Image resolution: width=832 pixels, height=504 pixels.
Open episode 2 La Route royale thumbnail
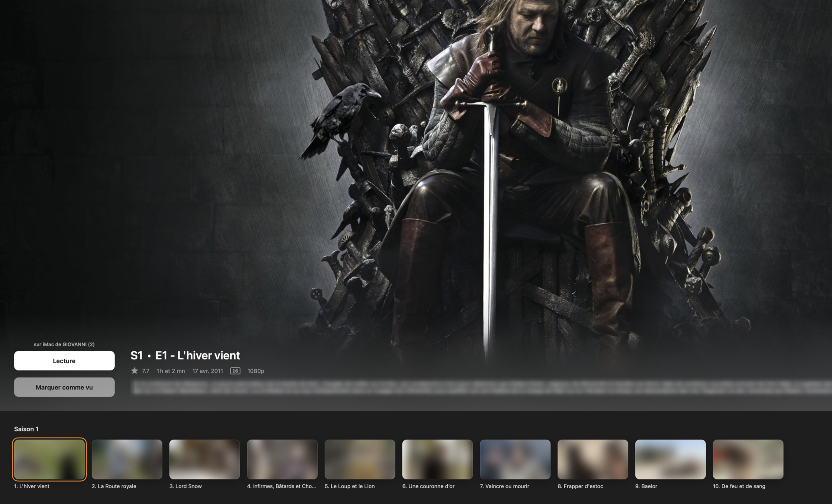click(127, 459)
